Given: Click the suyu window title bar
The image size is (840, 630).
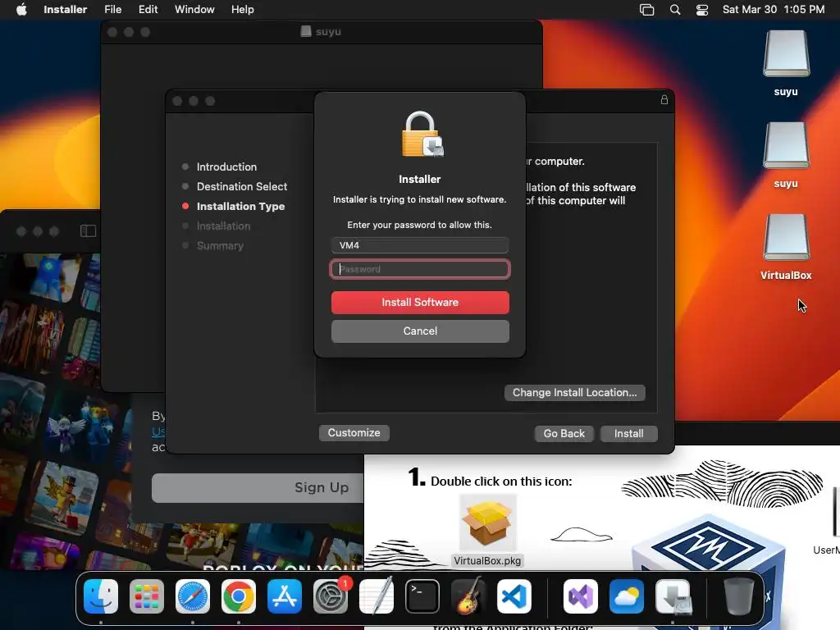Looking at the screenshot, I should [x=322, y=32].
